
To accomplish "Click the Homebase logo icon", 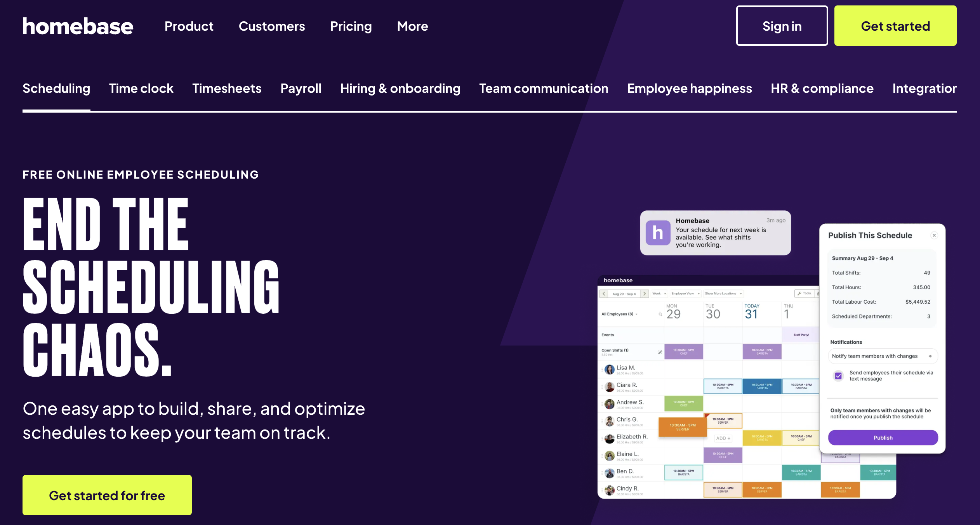I will [78, 26].
